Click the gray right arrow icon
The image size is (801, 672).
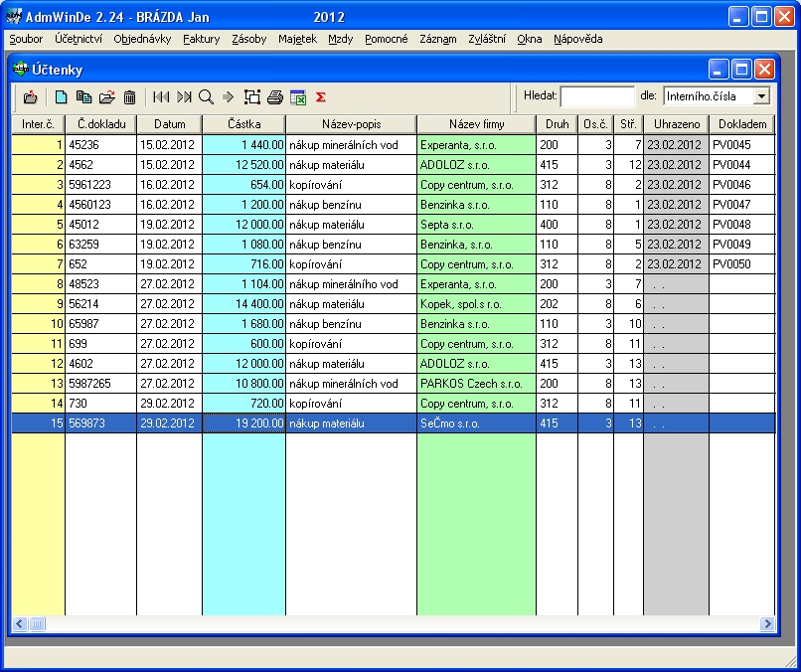(228, 97)
